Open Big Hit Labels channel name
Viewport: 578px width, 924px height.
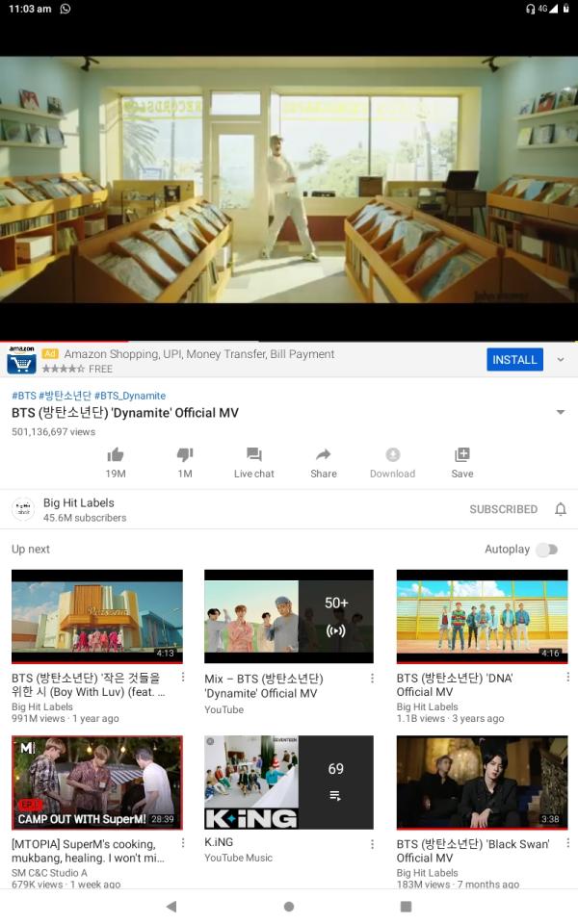tap(78, 502)
